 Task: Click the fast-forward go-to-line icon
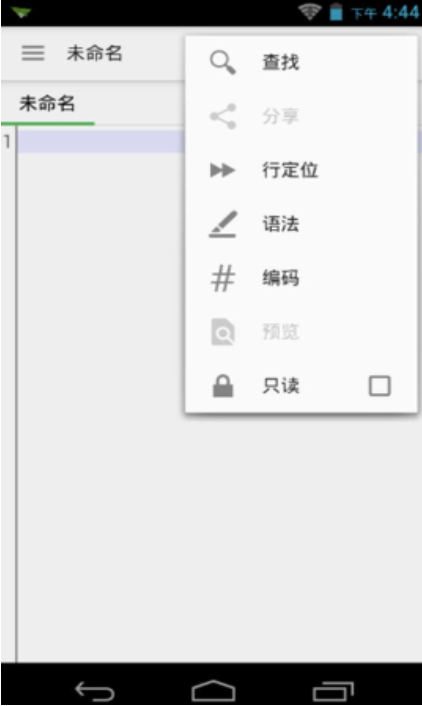[222, 170]
